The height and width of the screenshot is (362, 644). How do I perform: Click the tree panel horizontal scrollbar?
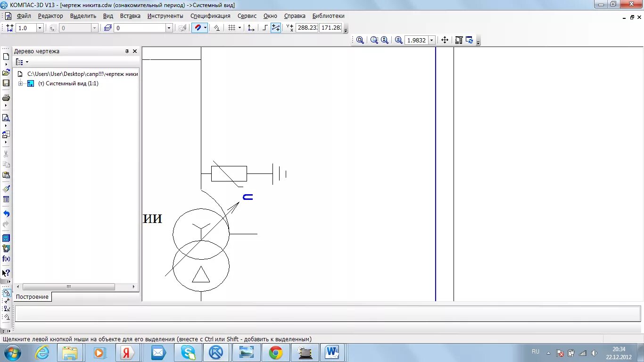[x=69, y=287]
